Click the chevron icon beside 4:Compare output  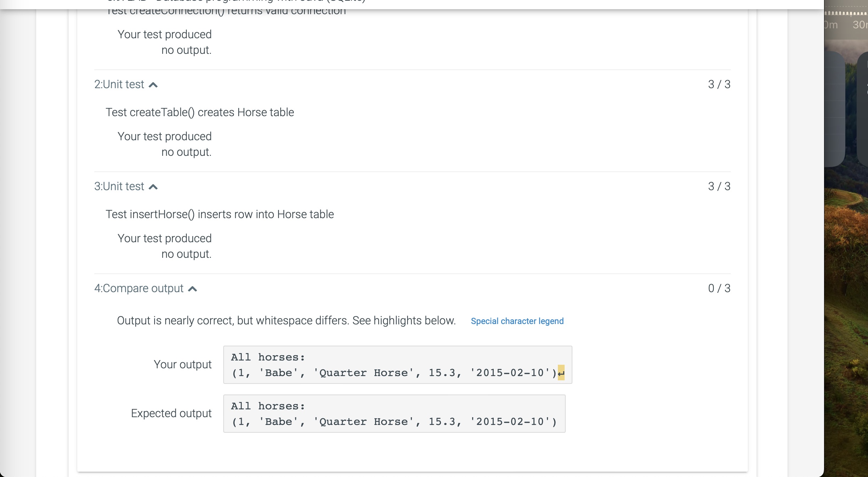tap(192, 289)
